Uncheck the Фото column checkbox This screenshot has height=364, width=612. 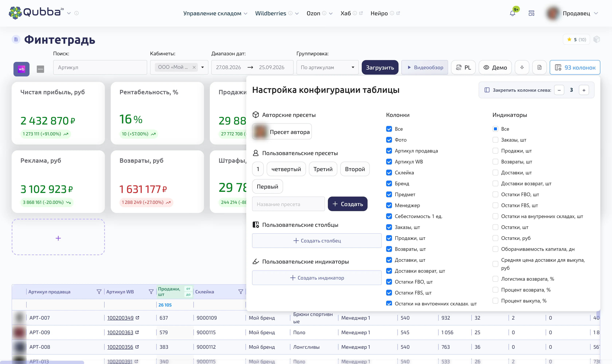389,140
